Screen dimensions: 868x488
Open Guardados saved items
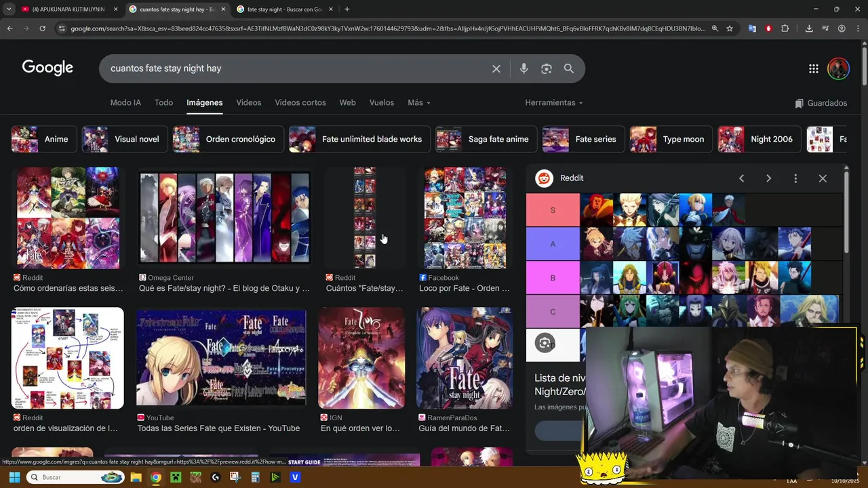(x=821, y=103)
